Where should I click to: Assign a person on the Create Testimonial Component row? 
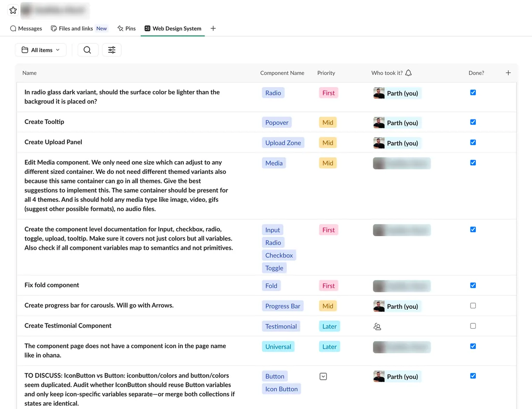click(377, 327)
